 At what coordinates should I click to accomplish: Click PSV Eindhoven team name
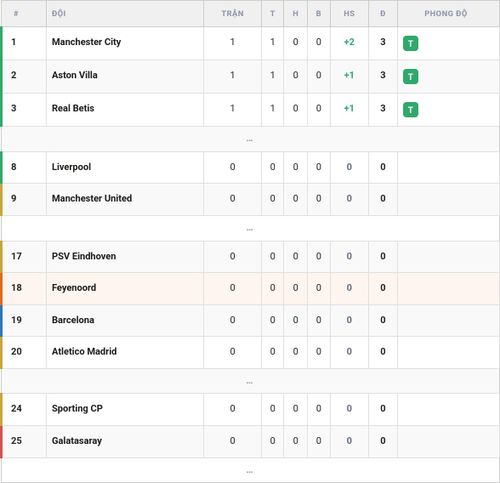click(84, 256)
